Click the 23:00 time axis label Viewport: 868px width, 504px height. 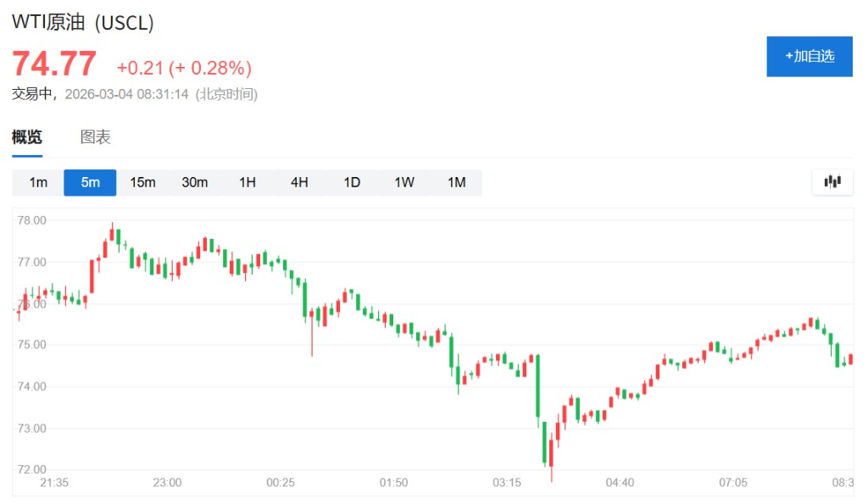pos(167,483)
